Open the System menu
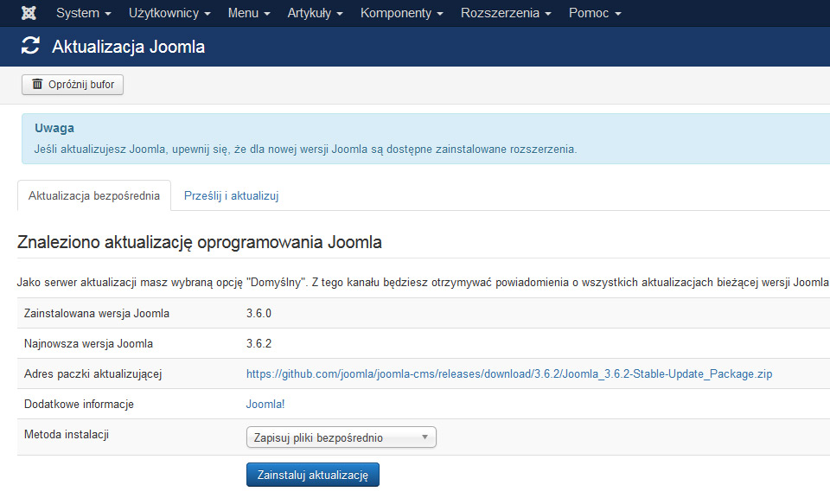The image size is (830, 504). 84,13
